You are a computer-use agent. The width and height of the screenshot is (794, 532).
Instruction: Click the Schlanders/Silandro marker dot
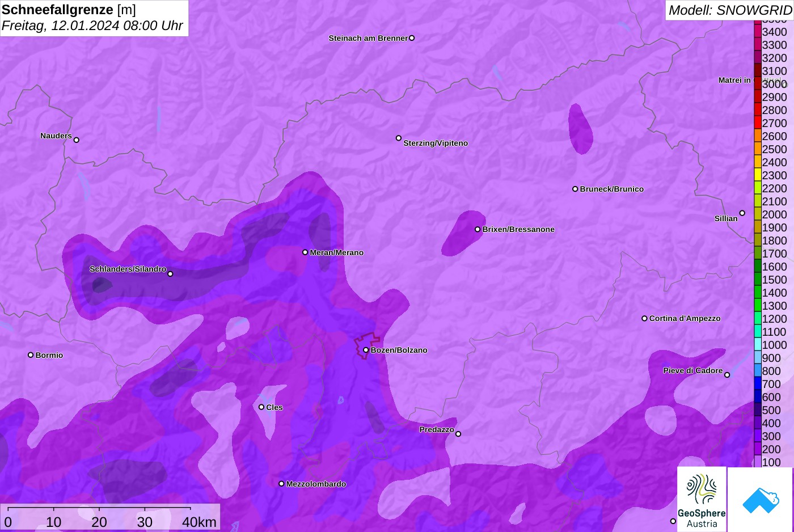pos(170,274)
